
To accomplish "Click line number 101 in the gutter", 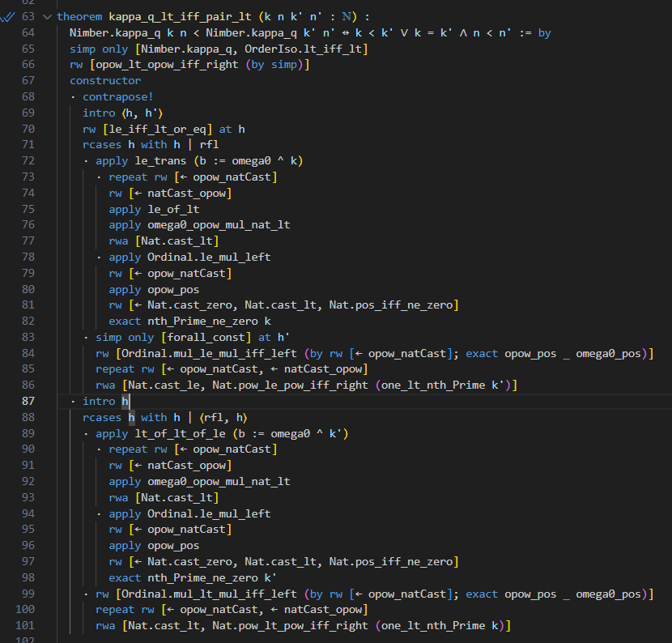I will (x=25, y=626).
